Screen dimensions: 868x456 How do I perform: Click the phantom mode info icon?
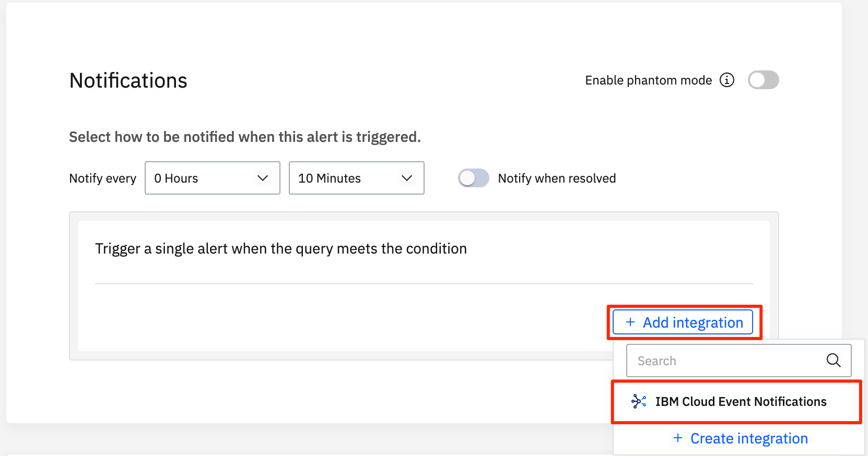click(726, 80)
